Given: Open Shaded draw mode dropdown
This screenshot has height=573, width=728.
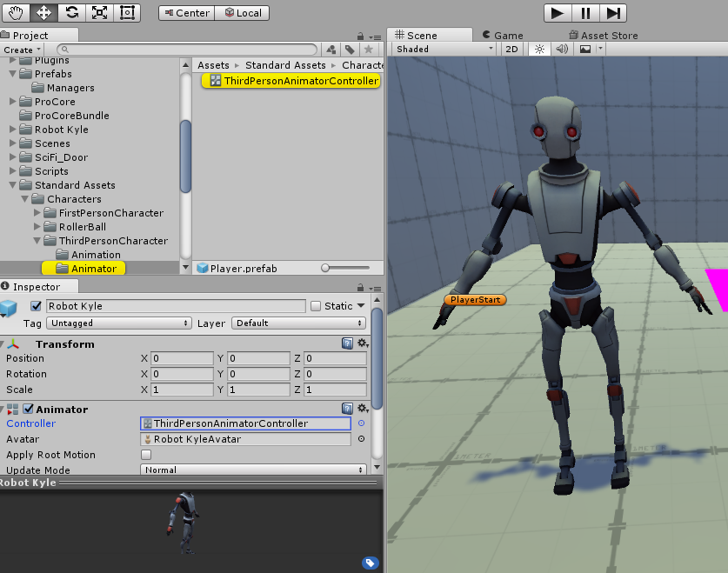Looking at the screenshot, I should (444, 50).
